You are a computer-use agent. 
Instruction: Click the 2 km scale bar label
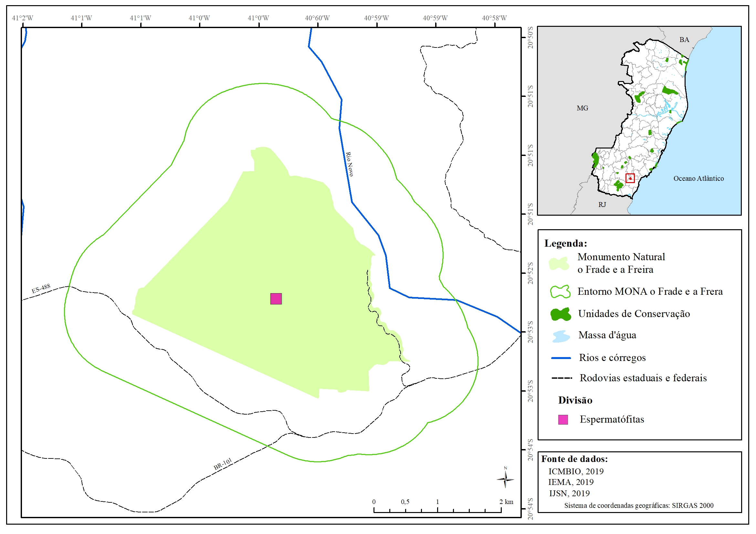click(506, 502)
